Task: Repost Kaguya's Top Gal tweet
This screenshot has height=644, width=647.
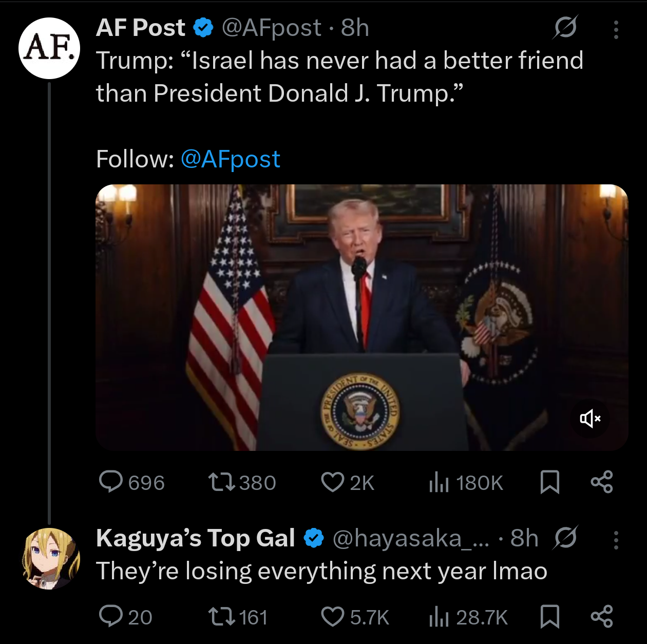Action: click(221, 616)
